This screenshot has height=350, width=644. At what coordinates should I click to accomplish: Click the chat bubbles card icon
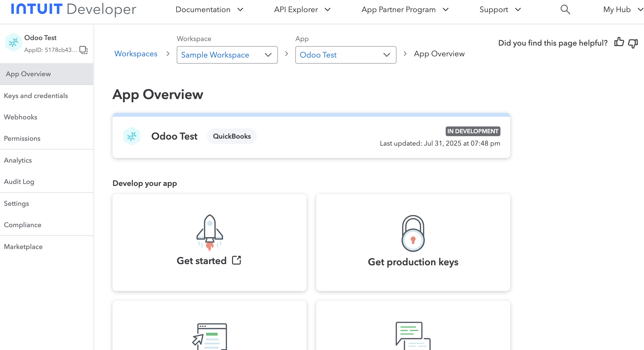point(413,335)
